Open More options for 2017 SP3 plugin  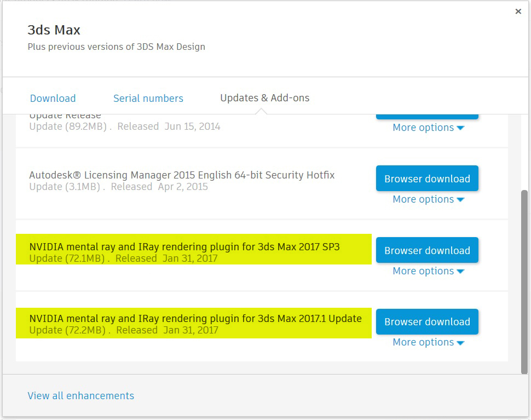coord(428,271)
